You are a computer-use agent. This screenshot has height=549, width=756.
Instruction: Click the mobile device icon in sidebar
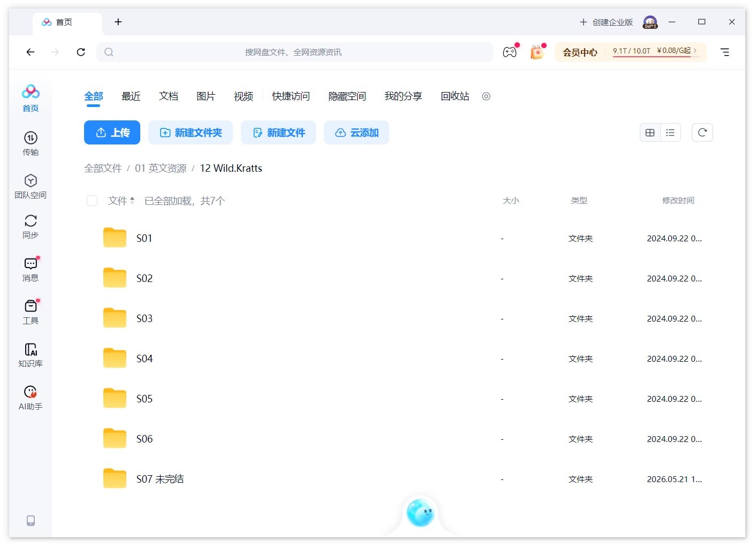coord(31,520)
